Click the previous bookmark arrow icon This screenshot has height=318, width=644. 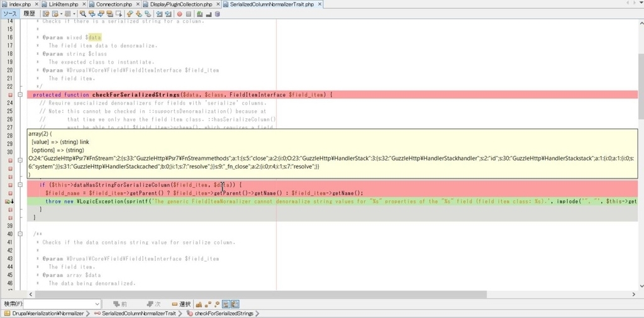pyautogui.click(x=129, y=14)
